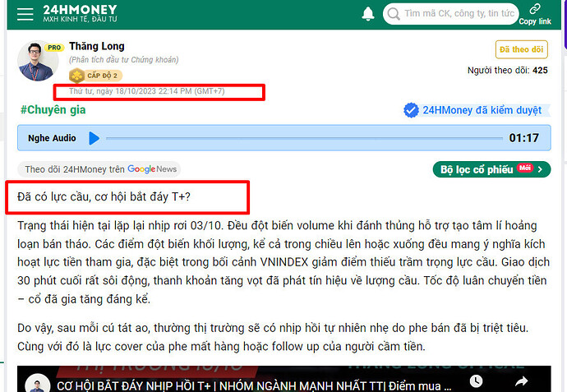
Task: Toggle the Đã theo dõi follow button
Action: (x=521, y=49)
